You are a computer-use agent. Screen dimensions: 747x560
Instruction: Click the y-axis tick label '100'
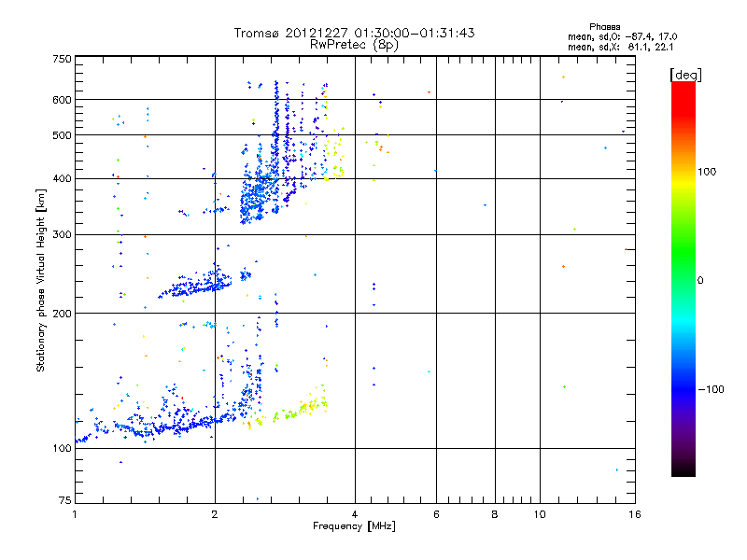pos(62,449)
